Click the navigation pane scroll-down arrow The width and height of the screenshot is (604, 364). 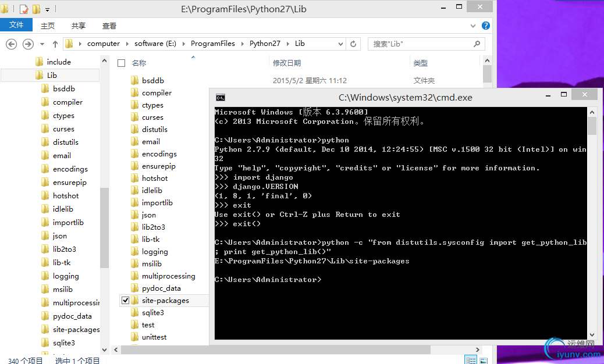104,349
